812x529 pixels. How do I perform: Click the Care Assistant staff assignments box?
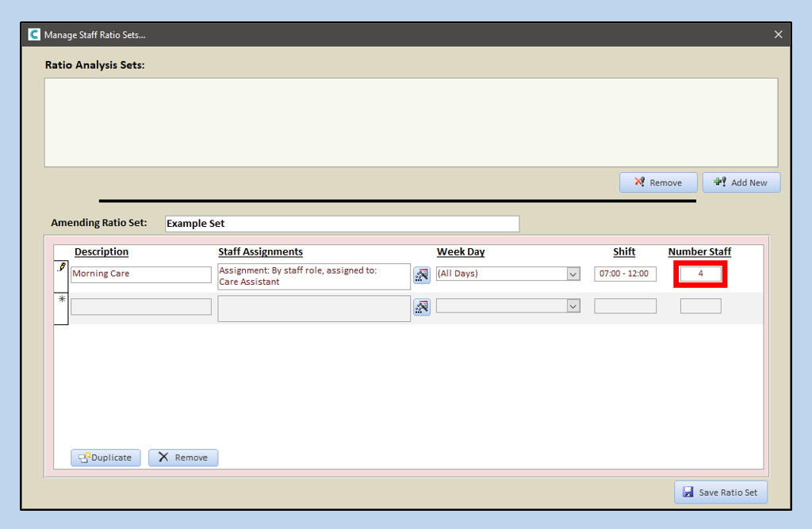(x=314, y=276)
